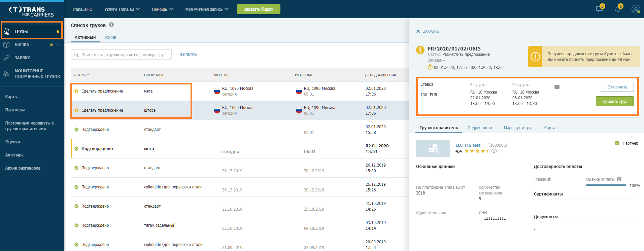
Task: Close the freight details panel
Action: (x=428, y=31)
